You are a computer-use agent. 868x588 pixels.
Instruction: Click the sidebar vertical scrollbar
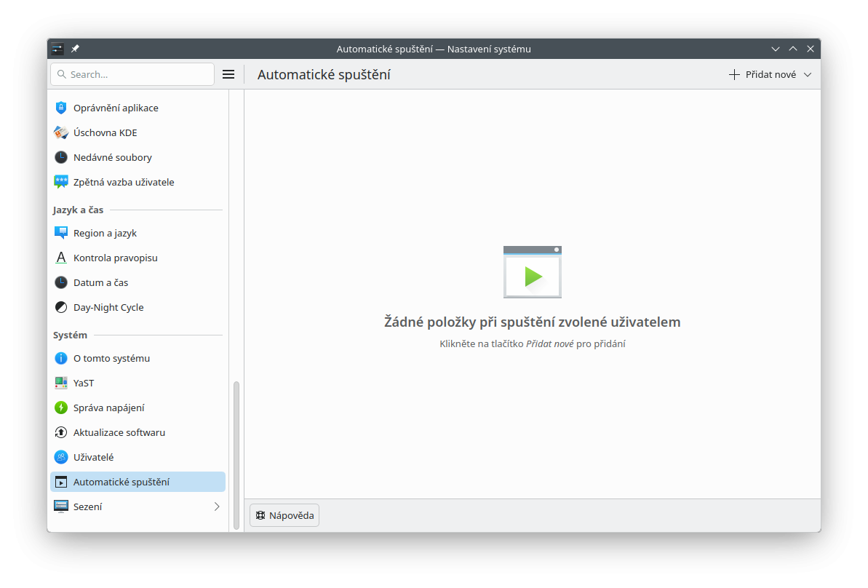(236, 455)
